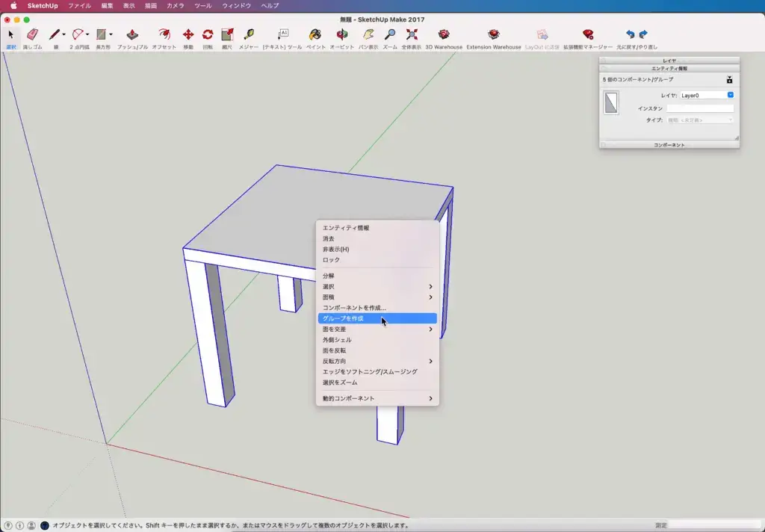Activate the プッシュ/プル push-pull tool
The height and width of the screenshot is (532, 765).
point(132,34)
